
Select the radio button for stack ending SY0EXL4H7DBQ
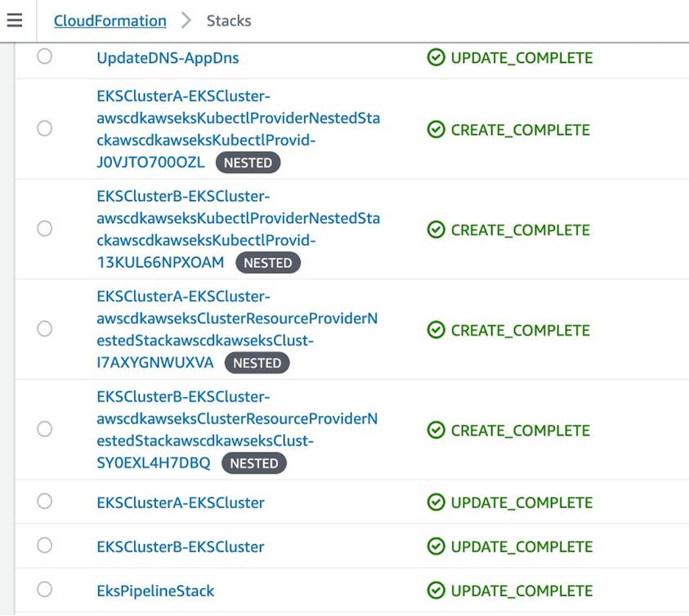pos(44,428)
